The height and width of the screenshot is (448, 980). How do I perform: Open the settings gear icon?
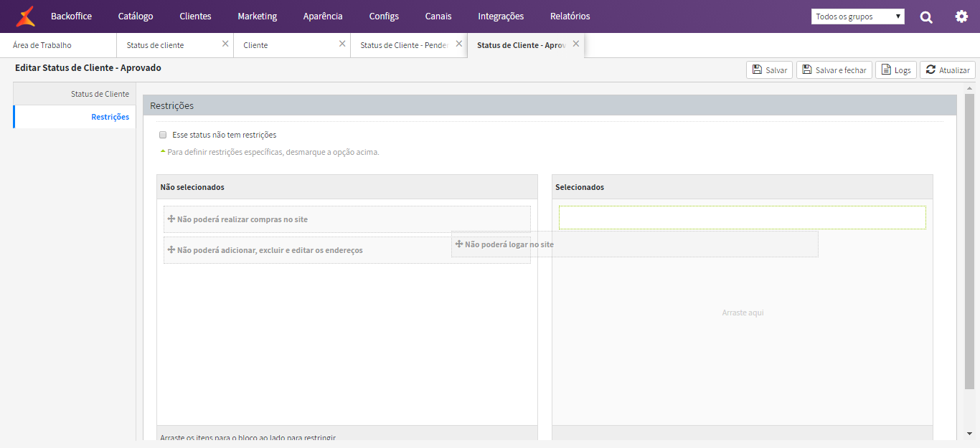(x=961, y=16)
